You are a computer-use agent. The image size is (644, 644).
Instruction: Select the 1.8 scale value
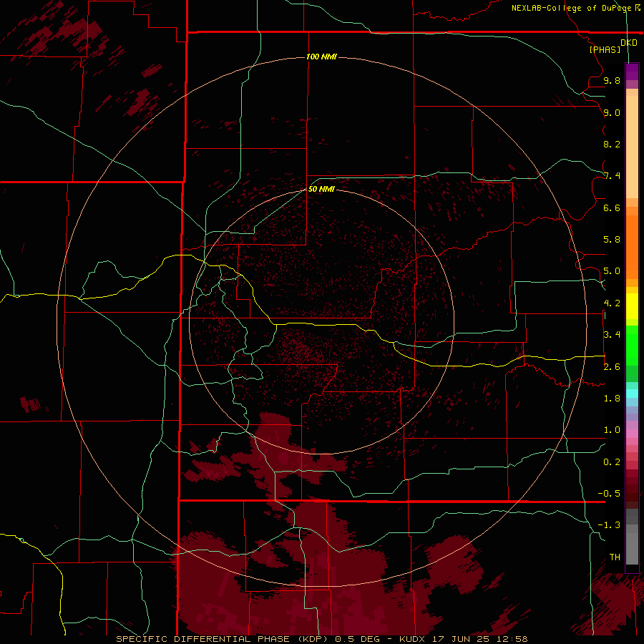(612, 399)
